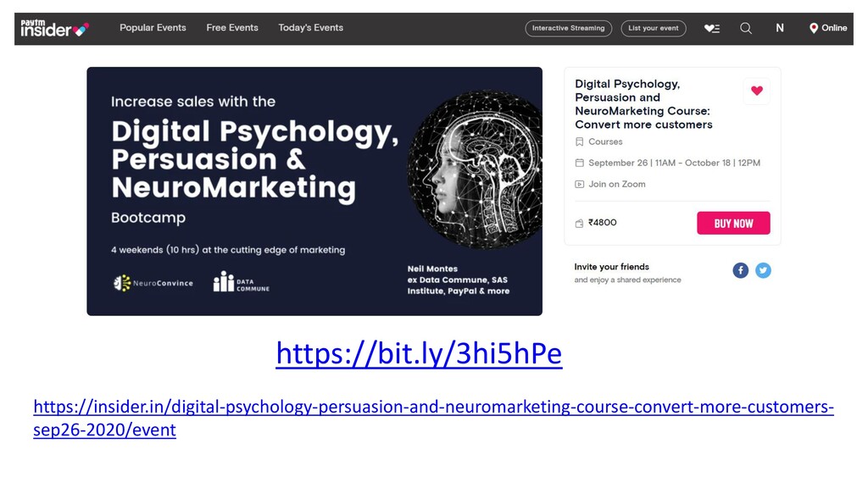Click the 'Invite your friends' text
Viewport: 868px width, 488px height.
(611, 267)
